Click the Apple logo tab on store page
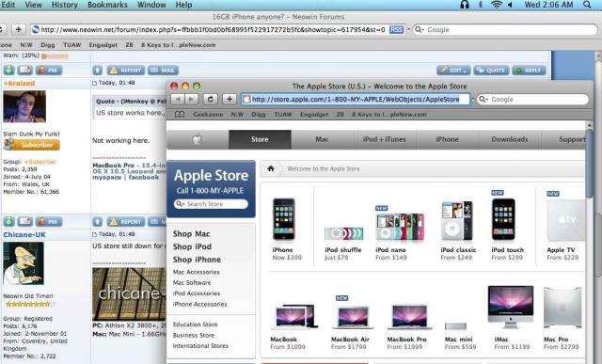602x364 pixels. [x=198, y=139]
